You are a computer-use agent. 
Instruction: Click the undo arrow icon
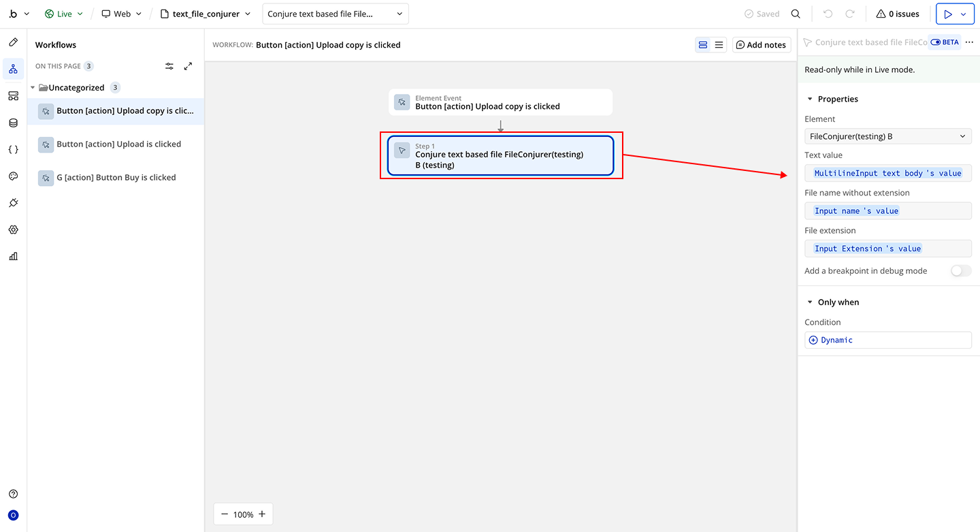[828, 14]
